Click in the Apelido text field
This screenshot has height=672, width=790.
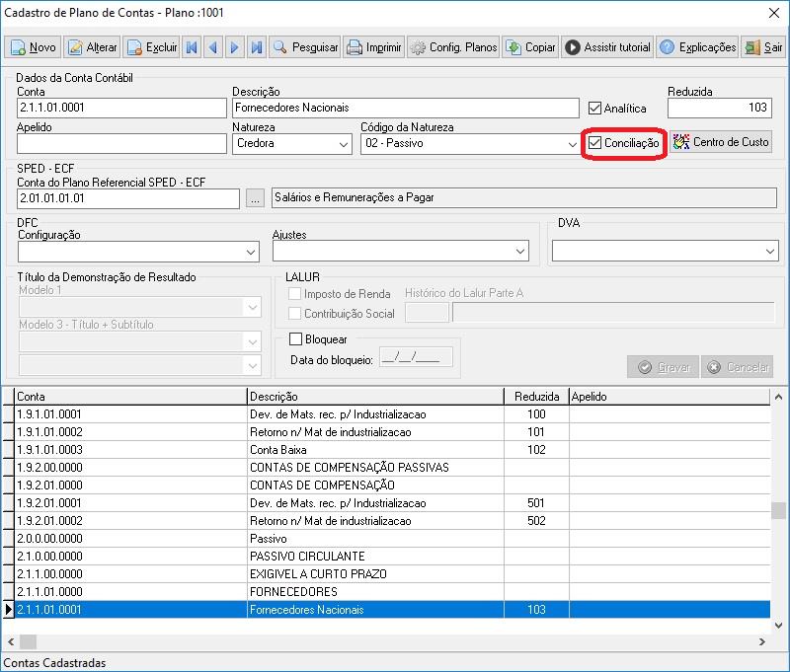[x=121, y=144]
